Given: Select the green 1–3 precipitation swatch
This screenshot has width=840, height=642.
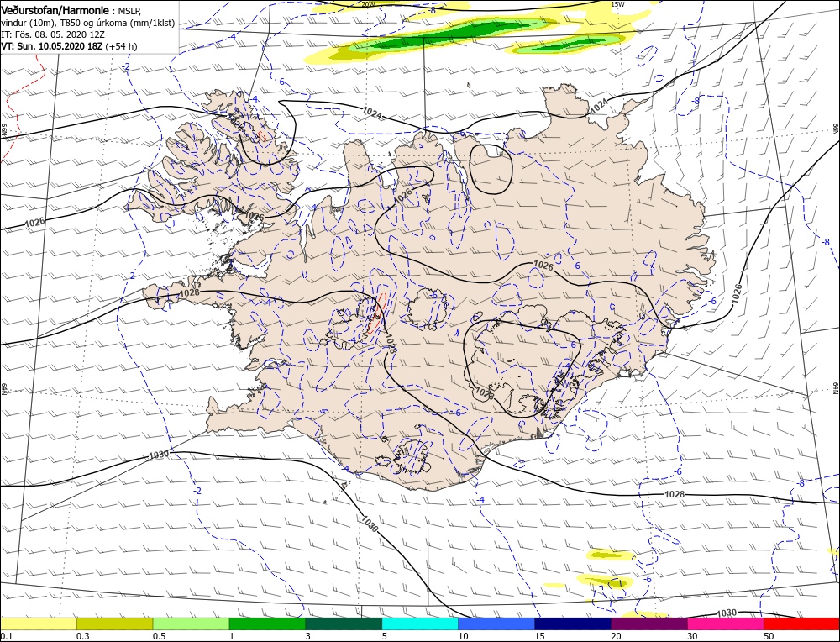Looking at the screenshot, I should (x=267, y=624).
